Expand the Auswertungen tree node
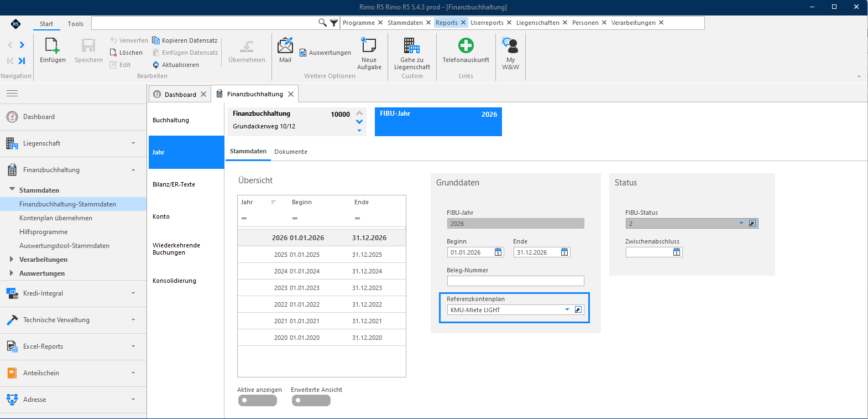 coord(12,273)
